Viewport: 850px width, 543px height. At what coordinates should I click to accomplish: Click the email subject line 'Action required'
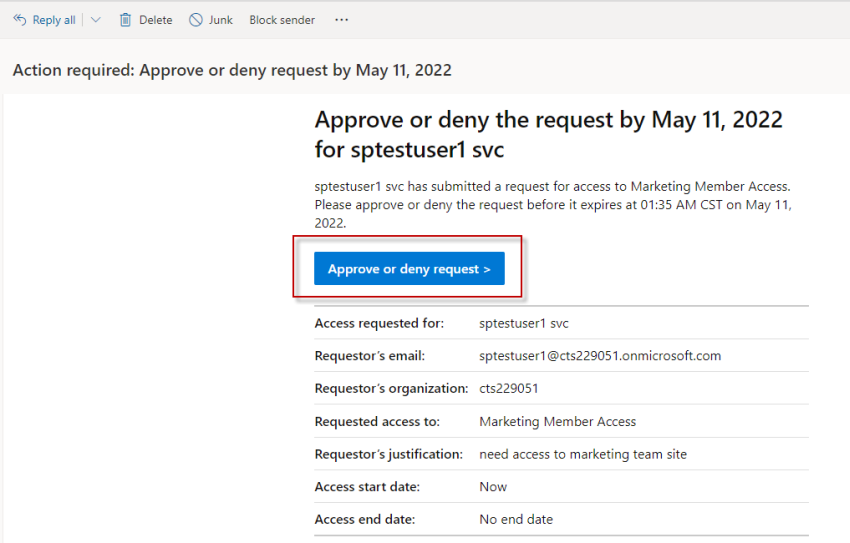(x=232, y=70)
